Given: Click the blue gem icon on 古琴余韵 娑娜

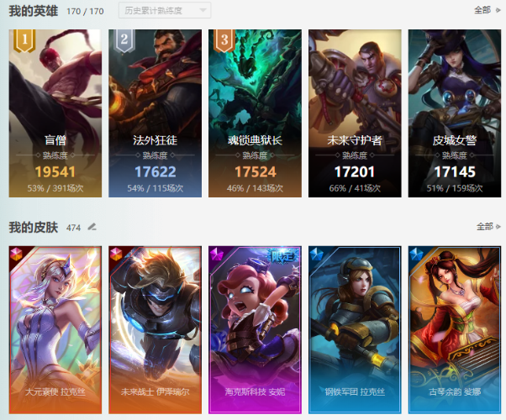Looking at the screenshot, I should tap(415, 254).
